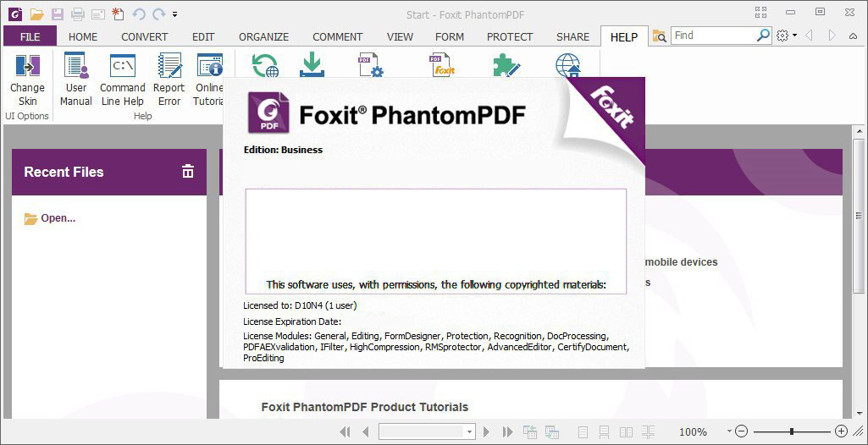Image resolution: width=868 pixels, height=445 pixels.
Task: Switch to the VIEW tab
Action: point(401,37)
